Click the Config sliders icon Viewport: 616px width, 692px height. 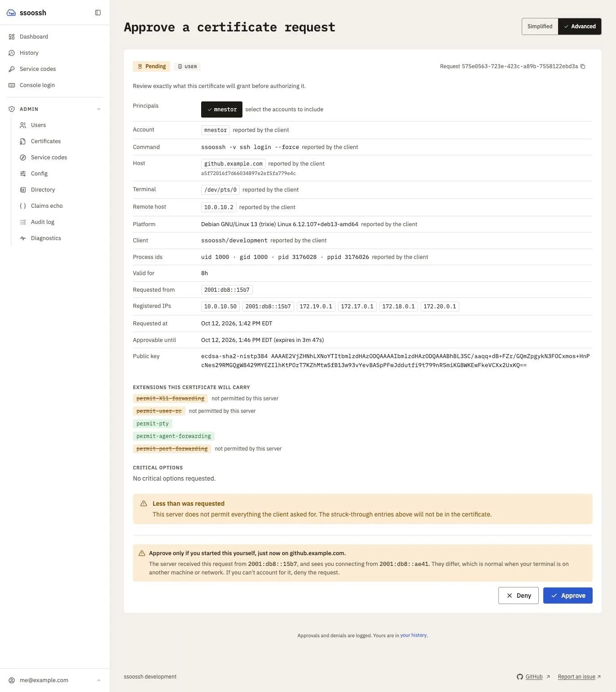tap(23, 174)
